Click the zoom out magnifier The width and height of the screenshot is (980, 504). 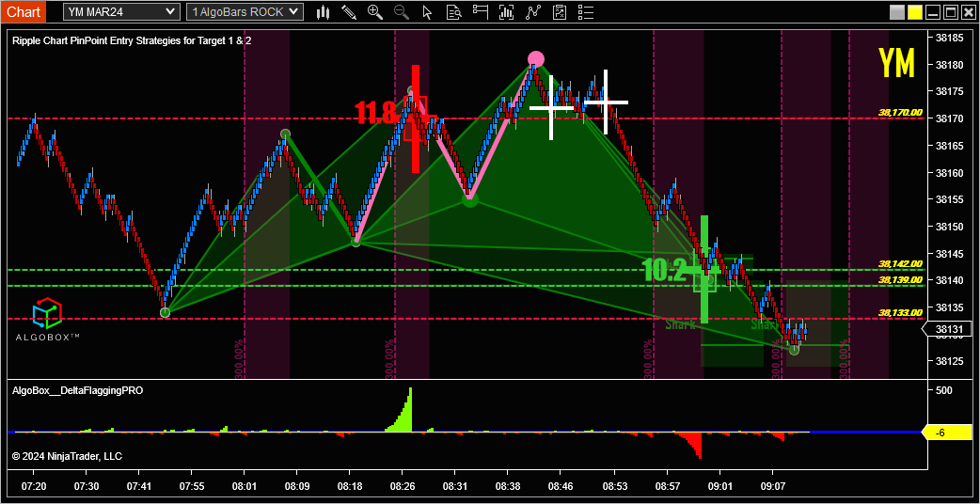tap(402, 12)
